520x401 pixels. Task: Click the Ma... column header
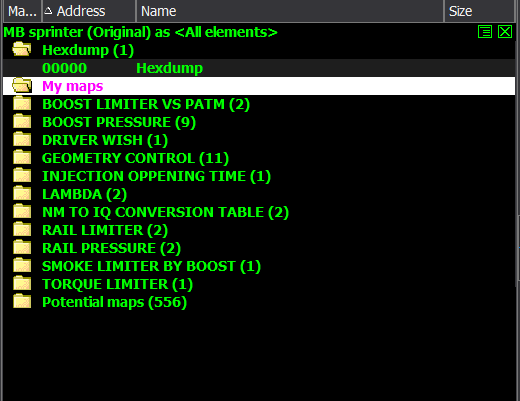pos(22,11)
